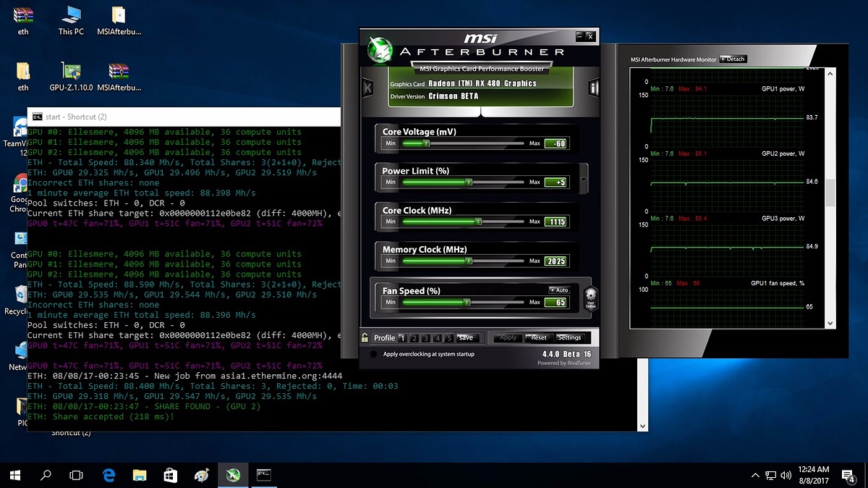This screenshot has width=868, height=488.
Task: Click the MSI Afterburner dragon logo
Action: click(x=378, y=50)
